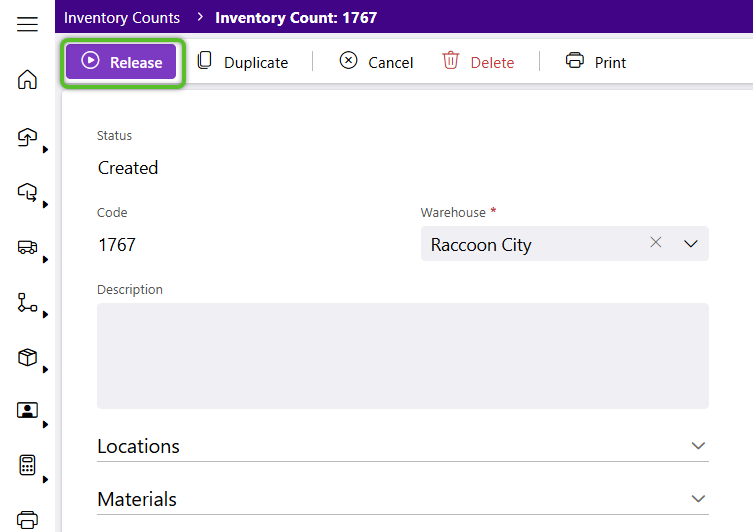The height and width of the screenshot is (532, 753).
Task: Print the inventory count
Action: (596, 62)
